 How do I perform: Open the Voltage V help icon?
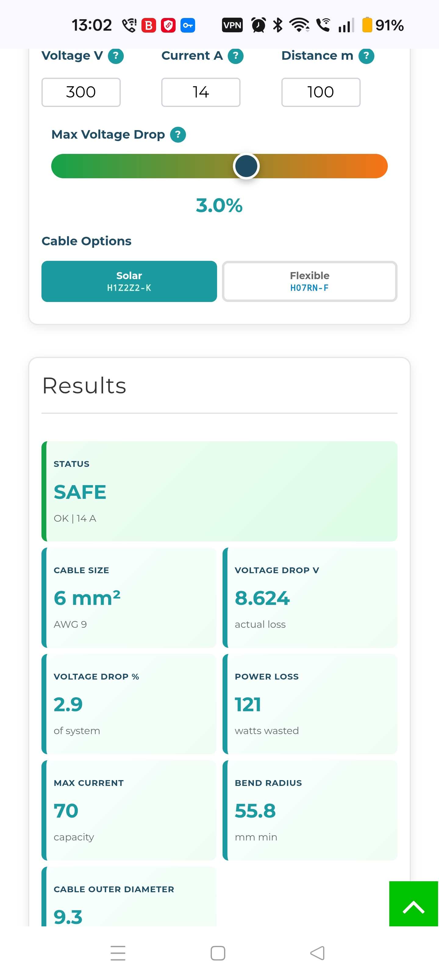point(116,56)
